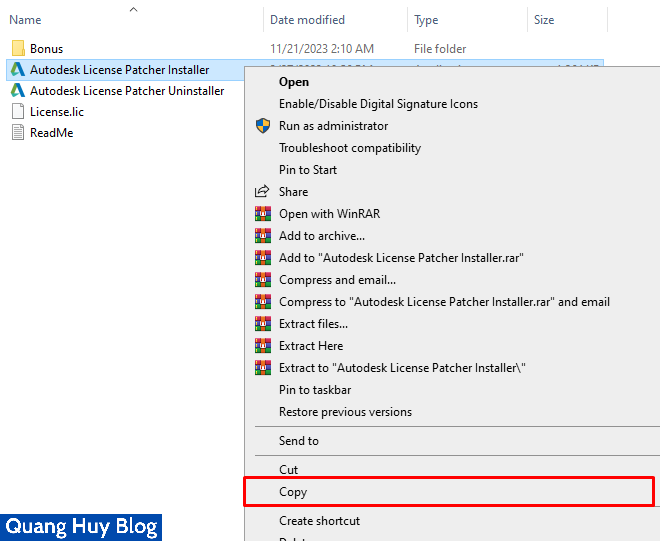Select the Autodesk License Patcher Installer file name
The image size is (660, 541).
120,70
